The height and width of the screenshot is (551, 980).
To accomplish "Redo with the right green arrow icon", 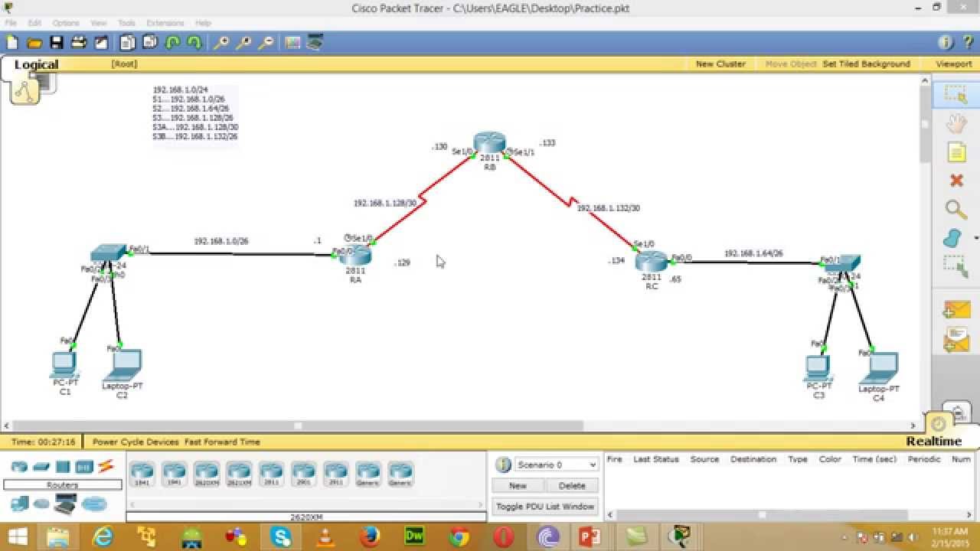I will [194, 43].
